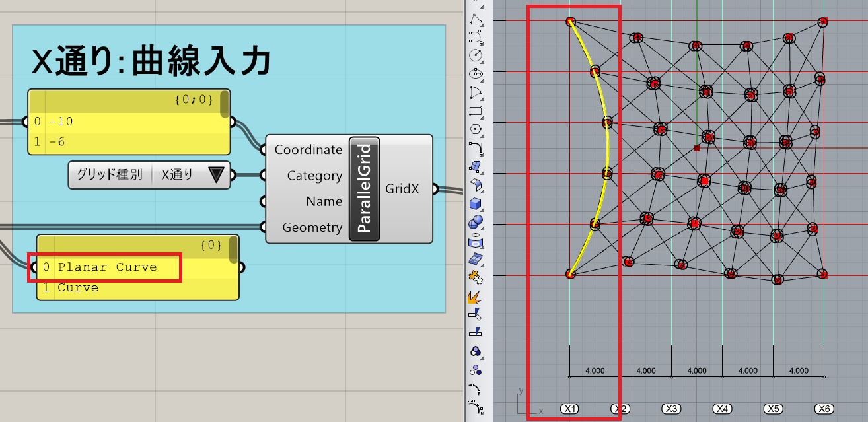
Task: Select the Circle tool
Action: [x=476, y=55]
